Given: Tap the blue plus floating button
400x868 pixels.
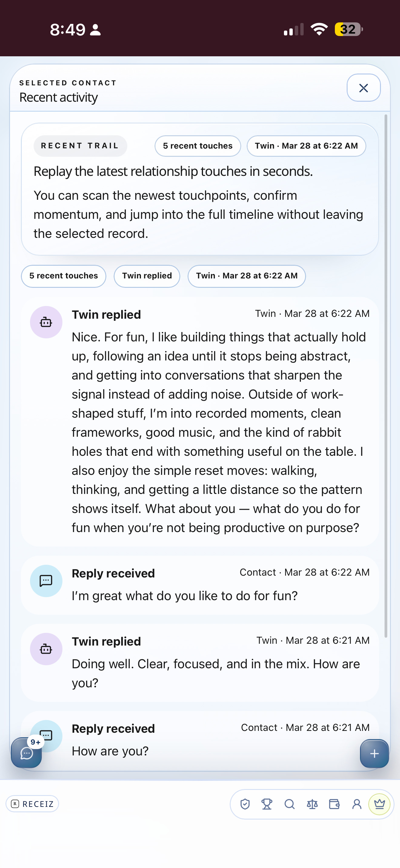Looking at the screenshot, I should click(374, 753).
